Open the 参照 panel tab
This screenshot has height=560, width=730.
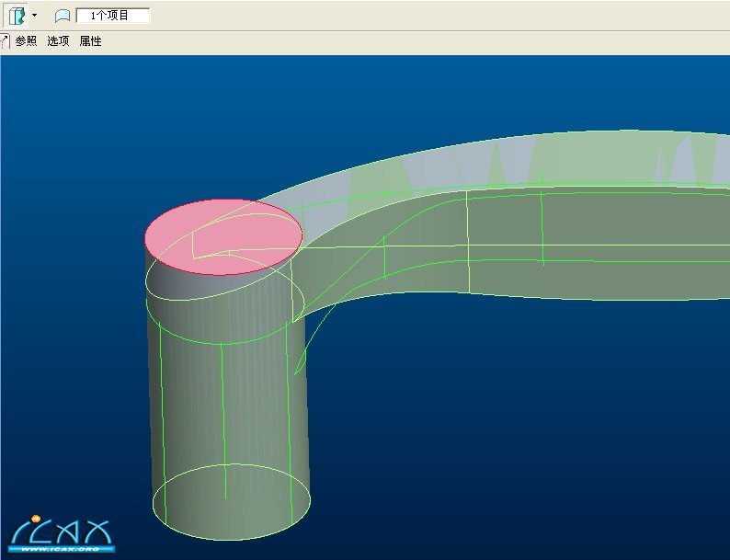(x=26, y=41)
